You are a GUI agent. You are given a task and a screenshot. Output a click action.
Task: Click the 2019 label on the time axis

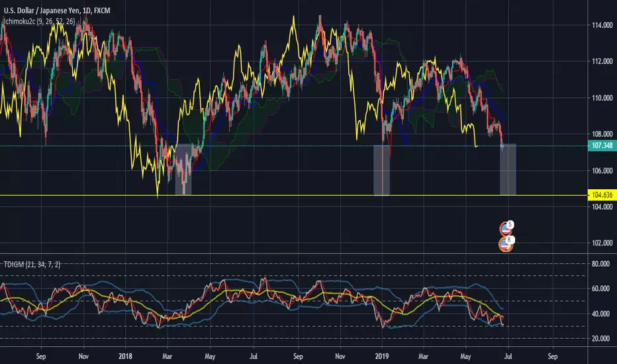click(x=382, y=357)
